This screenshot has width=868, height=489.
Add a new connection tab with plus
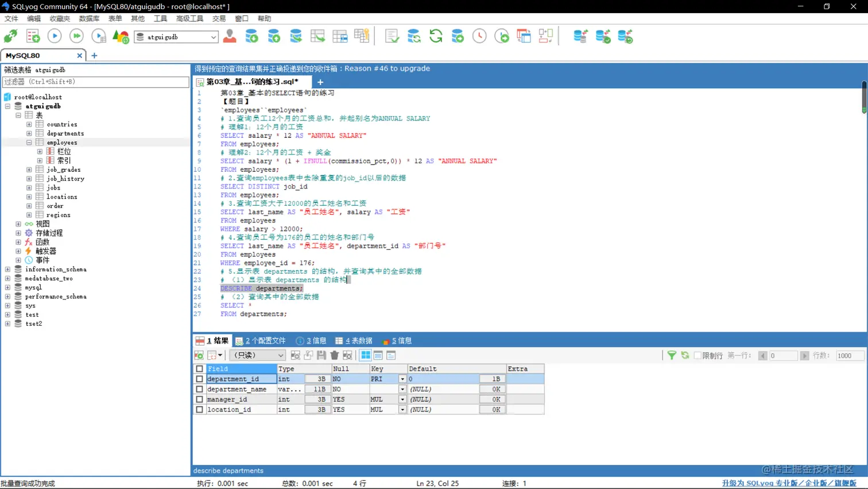click(94, 56)
